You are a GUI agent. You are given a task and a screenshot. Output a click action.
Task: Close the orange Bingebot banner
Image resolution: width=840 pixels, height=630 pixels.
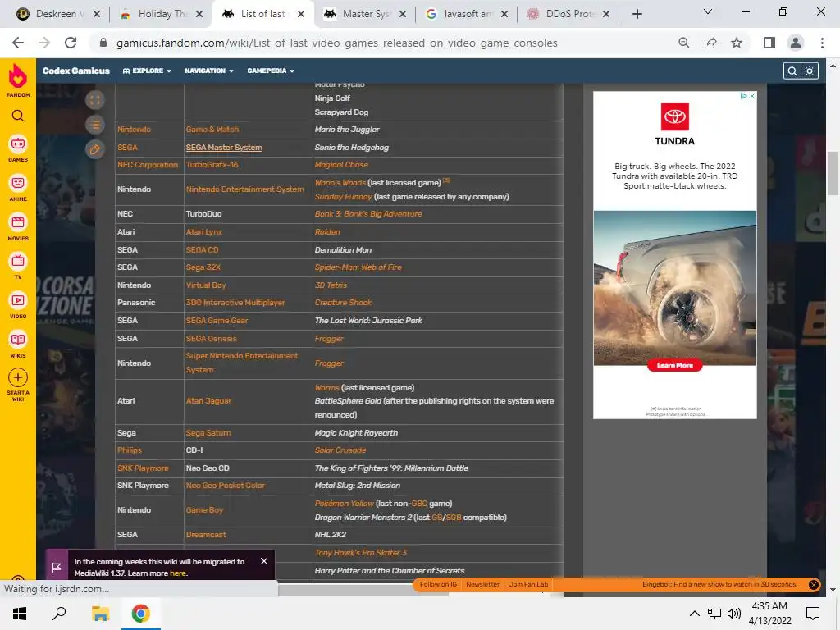pyautogui.click(x=813, y=584)
